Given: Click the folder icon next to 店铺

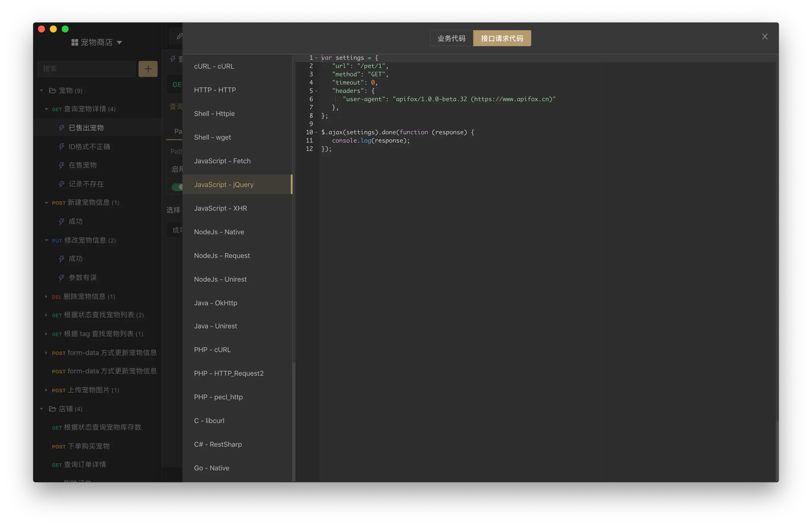Looking at the screenshot, I should (52, 409).
